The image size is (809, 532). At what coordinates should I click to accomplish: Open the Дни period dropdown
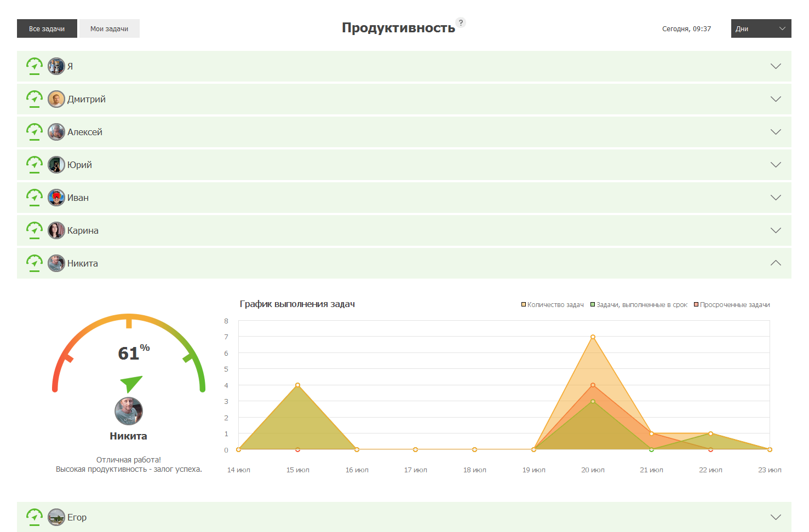coord(761,28)
